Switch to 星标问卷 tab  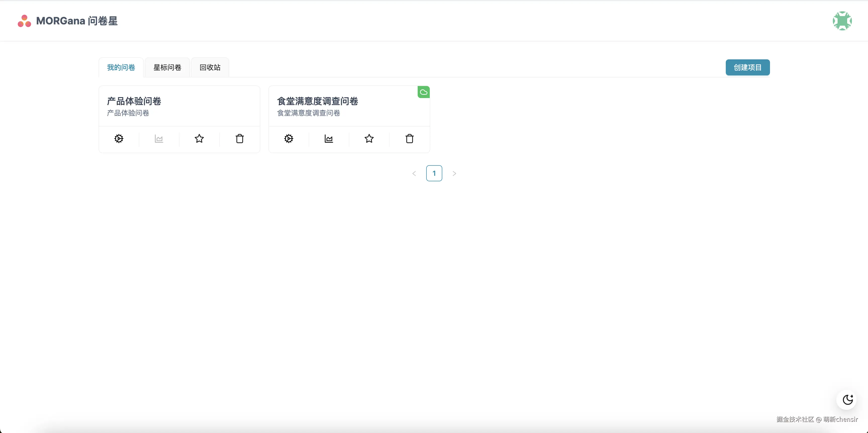167,67
